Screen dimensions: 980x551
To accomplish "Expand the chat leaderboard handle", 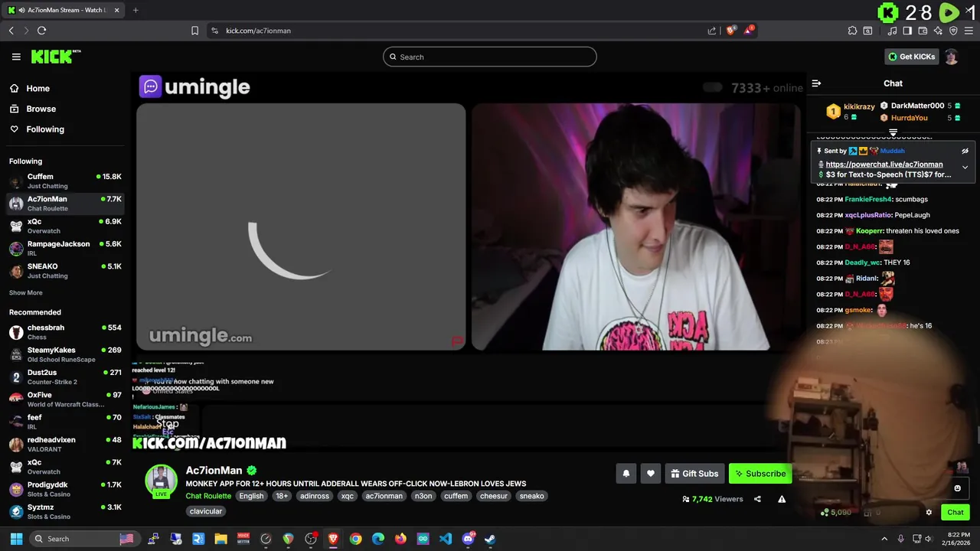I will pos(893,132).
